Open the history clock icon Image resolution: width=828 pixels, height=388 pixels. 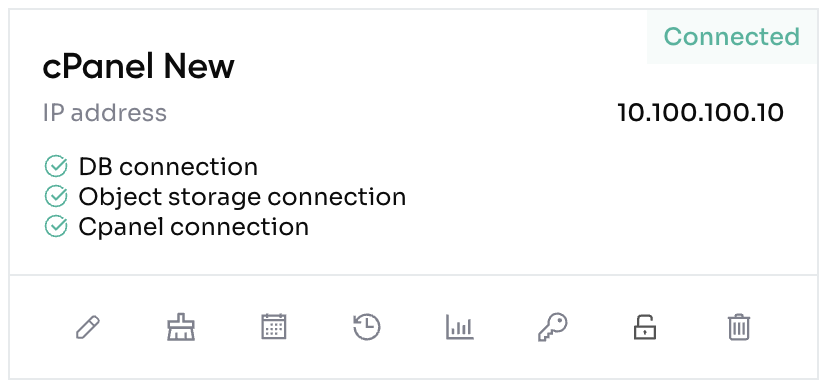coord(367,327)
